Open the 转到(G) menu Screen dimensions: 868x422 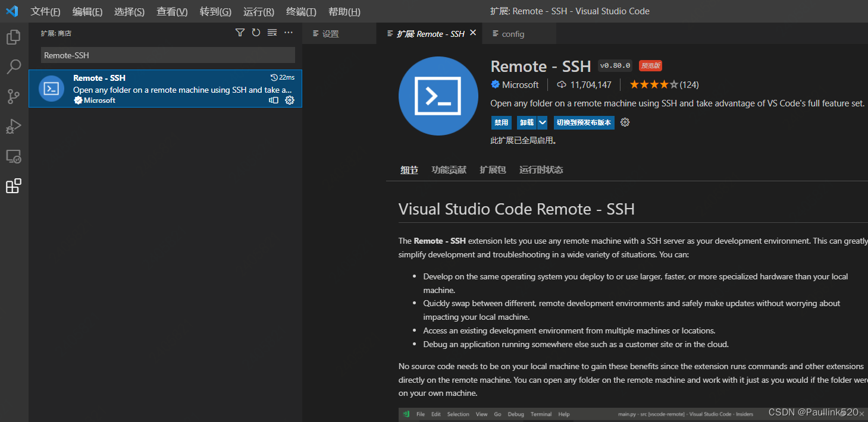215,12
